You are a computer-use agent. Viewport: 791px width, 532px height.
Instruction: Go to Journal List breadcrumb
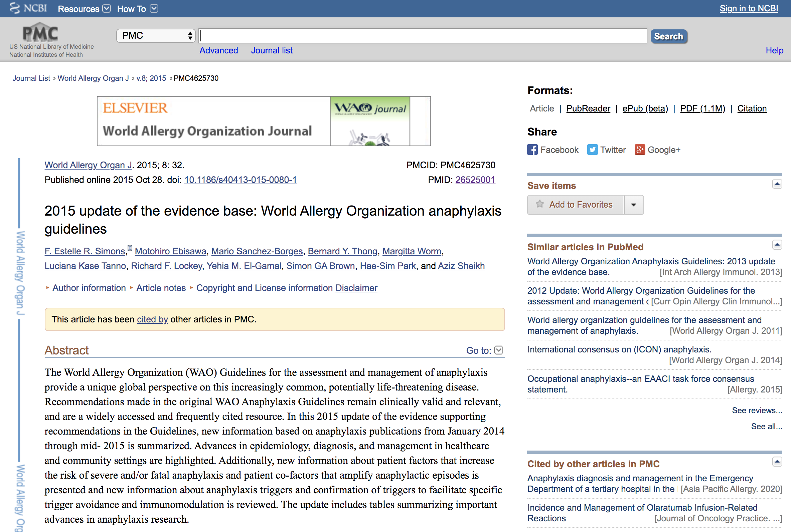[31, 78]
